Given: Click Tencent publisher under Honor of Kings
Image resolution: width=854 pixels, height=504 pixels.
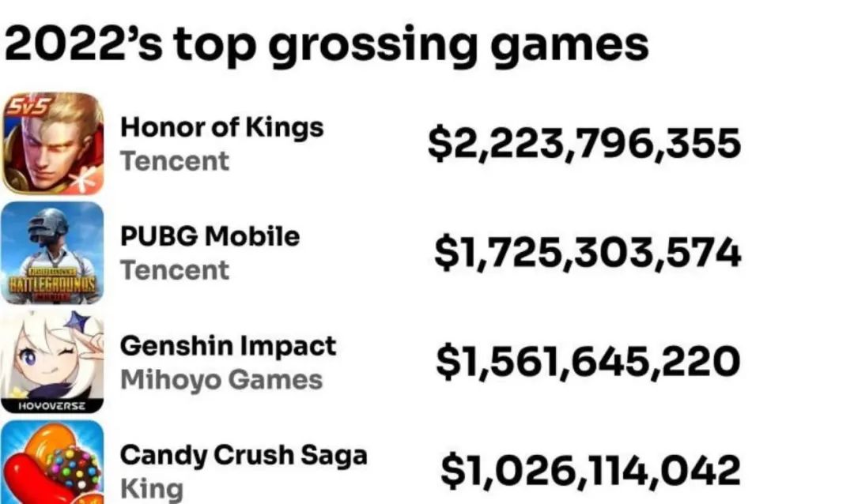Looking at the screenshot, I should coord(174,161).
